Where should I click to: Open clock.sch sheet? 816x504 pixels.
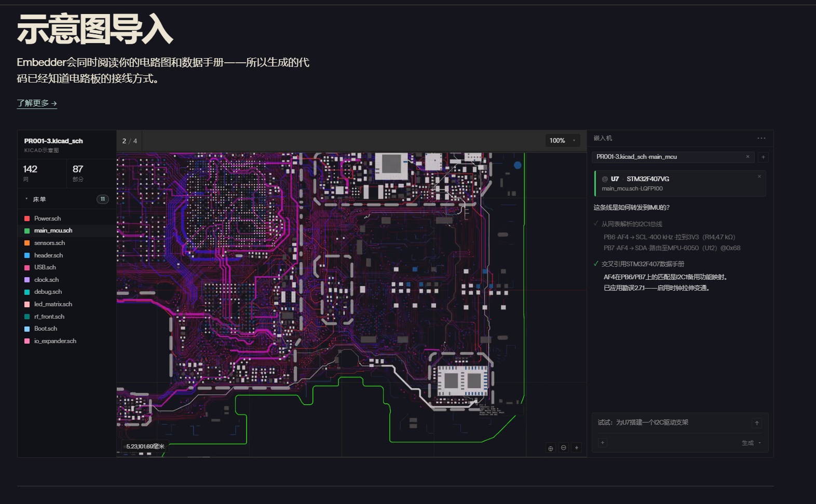click(x=46, y=280)
